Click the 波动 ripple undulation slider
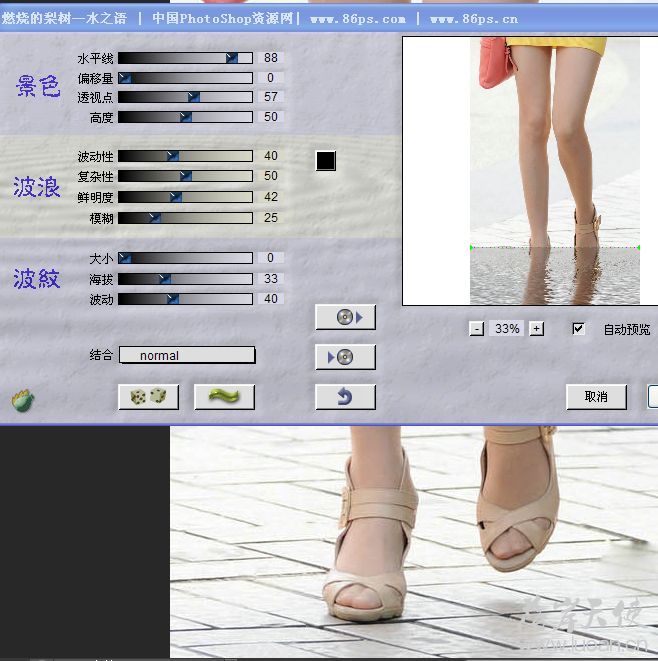658x661 pixels. [185, 299]
